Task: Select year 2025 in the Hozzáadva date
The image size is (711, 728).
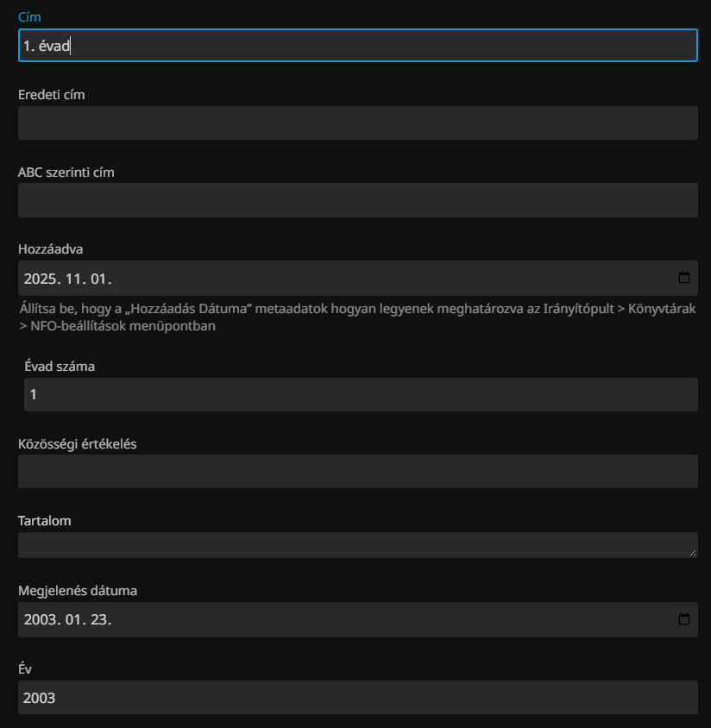Action: 40,279
